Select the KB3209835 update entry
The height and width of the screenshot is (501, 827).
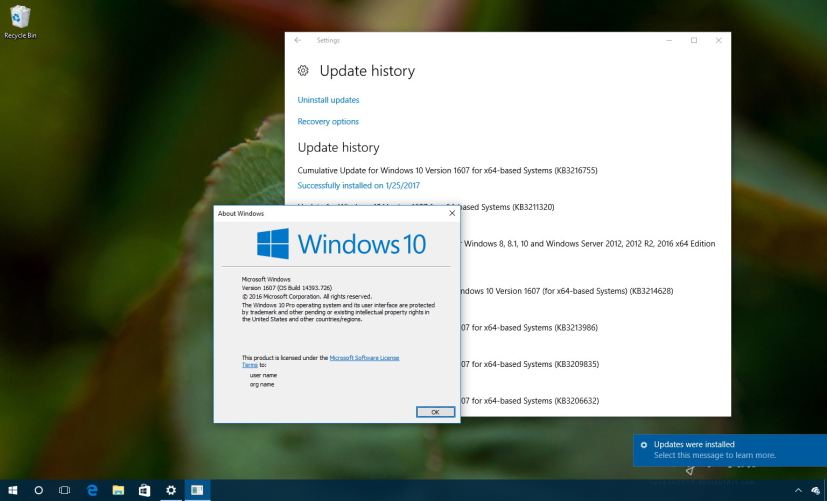tap(530, 364)
